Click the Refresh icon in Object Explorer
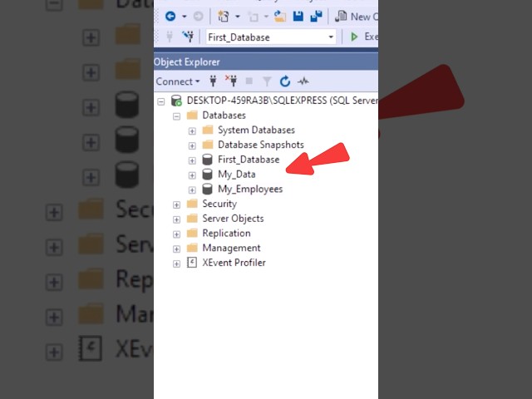The width and height of the screenshot is (532, 399). (285, 81)
